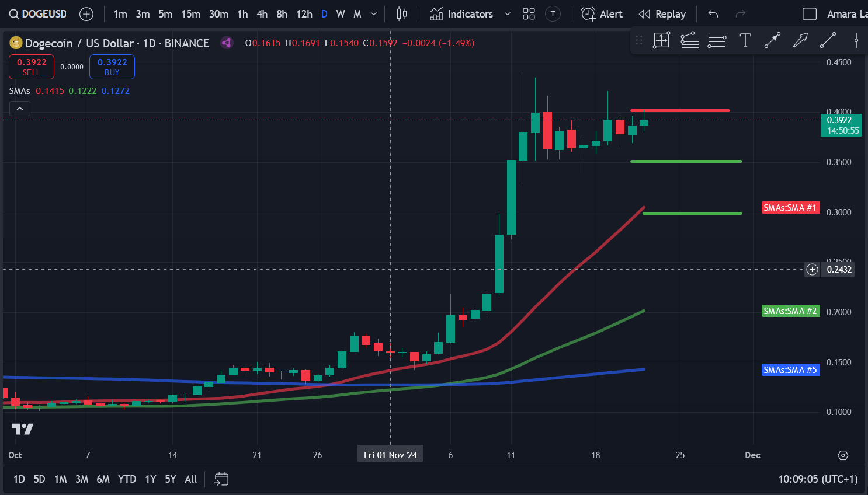Screen dimensions: 868x495
Task: Select the Trend line tool
Action: [828, 40]
